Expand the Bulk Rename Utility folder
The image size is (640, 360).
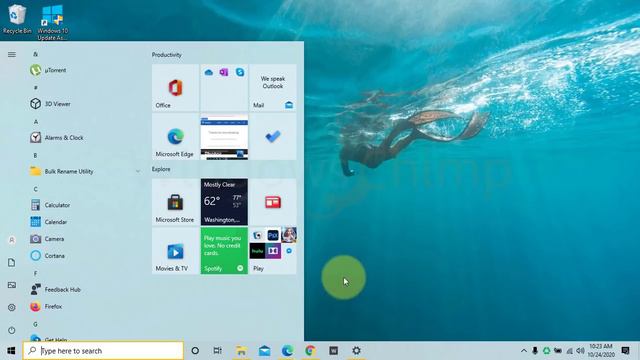pos(138,171)
